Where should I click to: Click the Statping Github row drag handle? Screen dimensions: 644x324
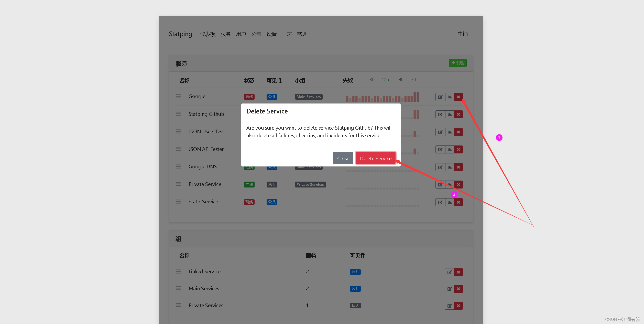(178, 114)
